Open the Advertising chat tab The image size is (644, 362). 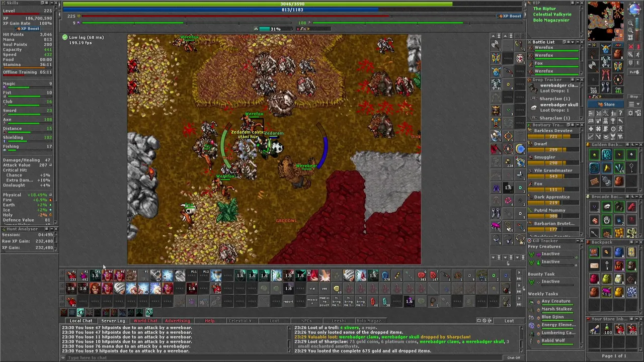point(178,321)
